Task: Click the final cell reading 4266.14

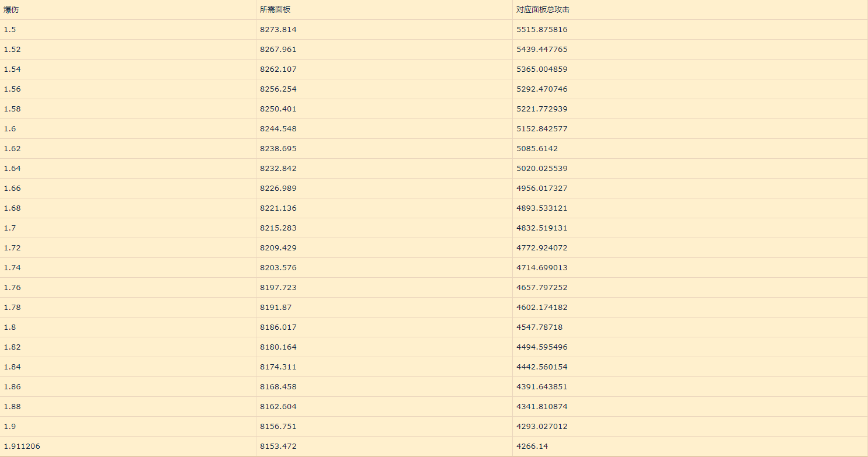Action: (690, 446)
